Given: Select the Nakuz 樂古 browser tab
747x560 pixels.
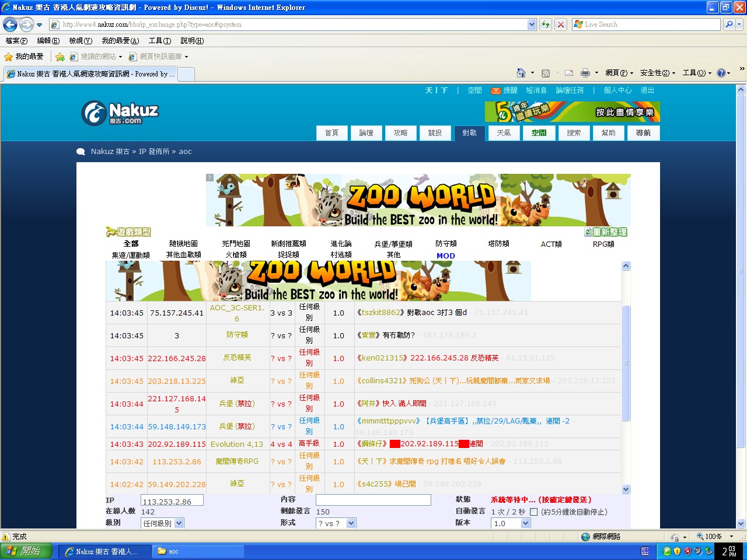Looking at the screenshot, I should [x=90, y=74].
